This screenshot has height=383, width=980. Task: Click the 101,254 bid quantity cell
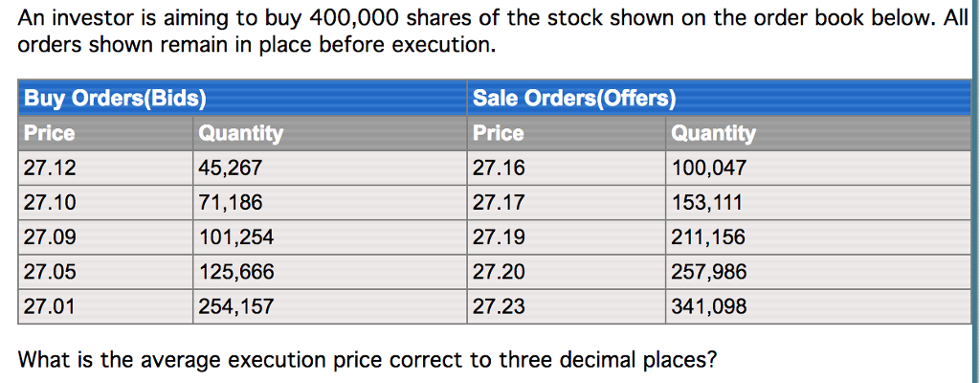330,237
